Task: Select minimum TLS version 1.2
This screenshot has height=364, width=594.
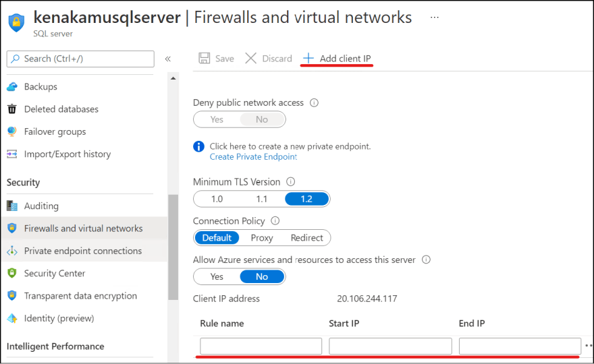Action: 306,199
